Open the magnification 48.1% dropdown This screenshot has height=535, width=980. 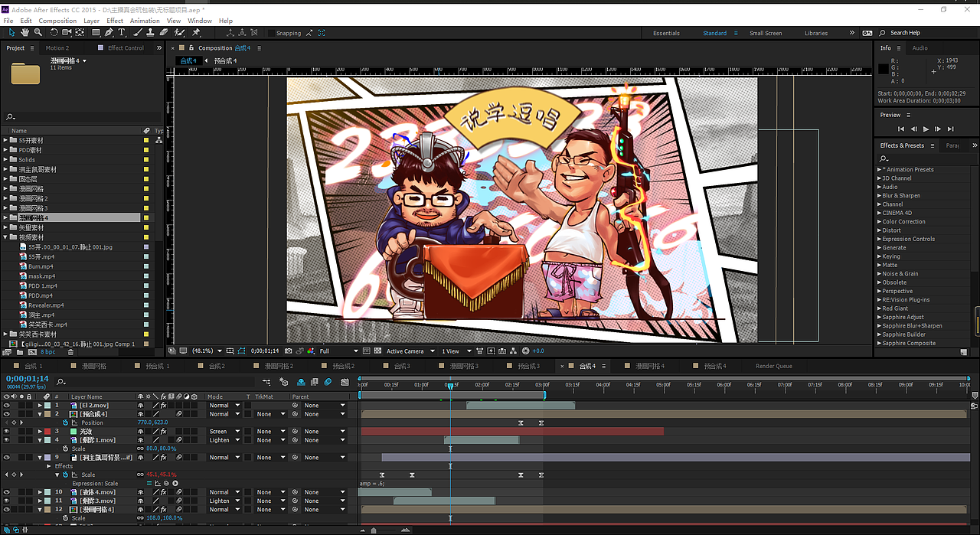click(x=207, y=351)
